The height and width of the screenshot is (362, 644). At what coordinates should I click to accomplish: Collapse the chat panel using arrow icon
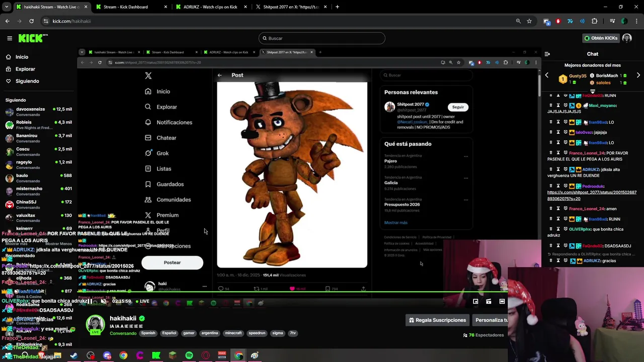coord(547,54)
